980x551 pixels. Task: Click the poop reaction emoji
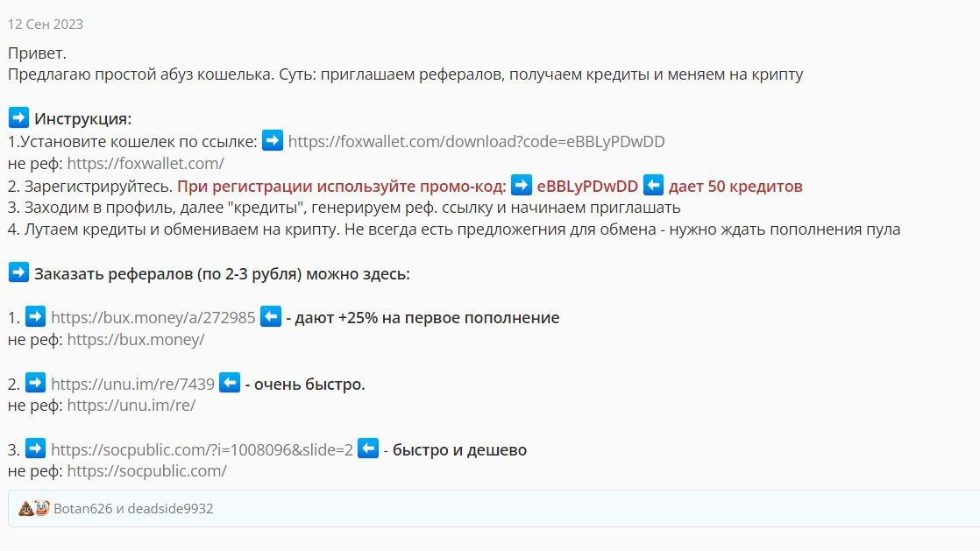pos(25,508)
